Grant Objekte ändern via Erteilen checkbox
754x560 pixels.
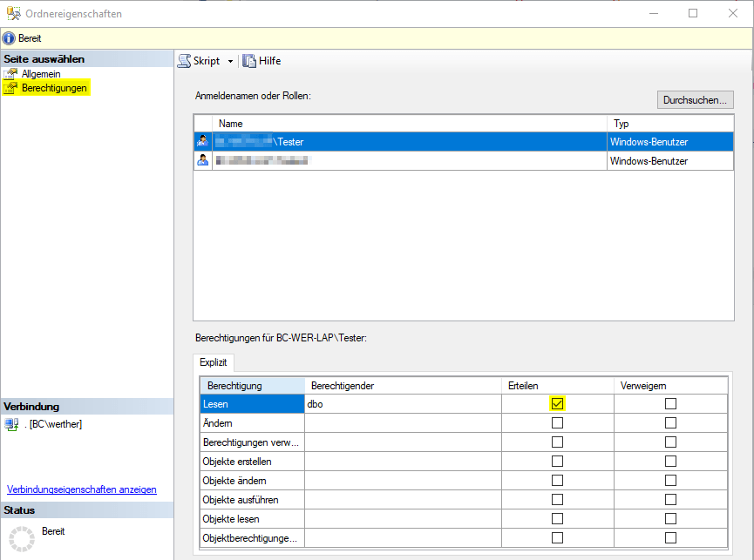pos(557,481)
